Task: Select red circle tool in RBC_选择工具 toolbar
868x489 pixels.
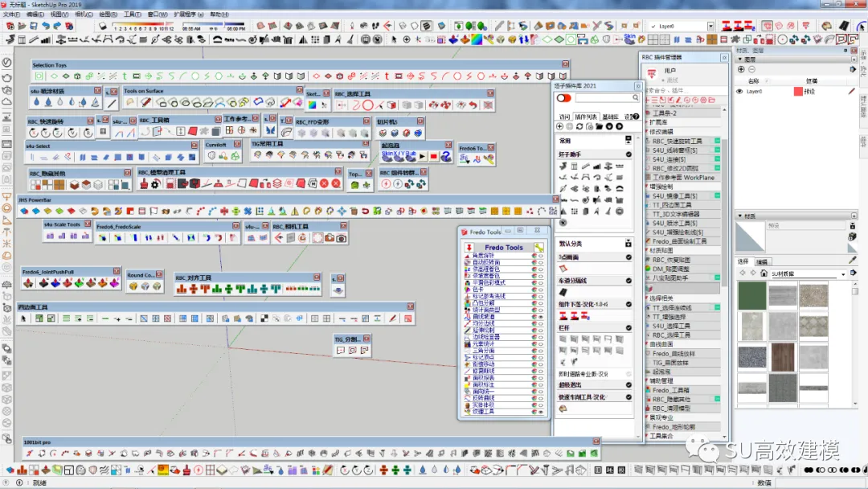Action: 367,105
